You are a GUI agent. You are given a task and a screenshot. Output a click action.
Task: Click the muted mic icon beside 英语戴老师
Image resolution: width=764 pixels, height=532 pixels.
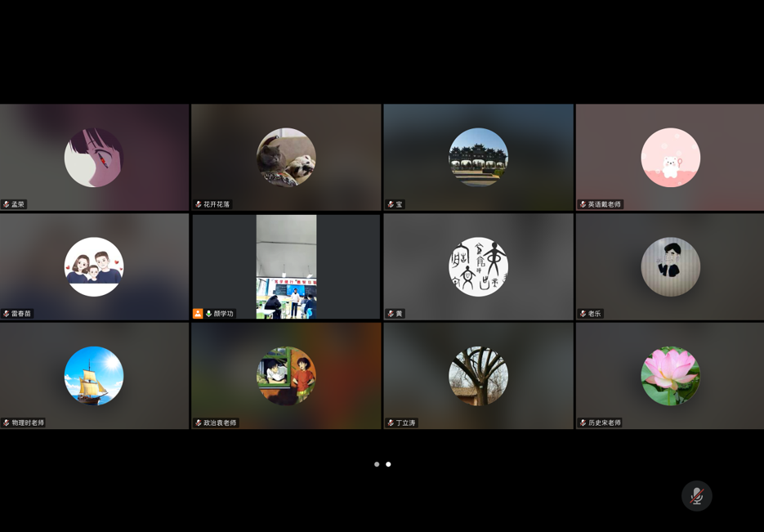tap(583, 204)
